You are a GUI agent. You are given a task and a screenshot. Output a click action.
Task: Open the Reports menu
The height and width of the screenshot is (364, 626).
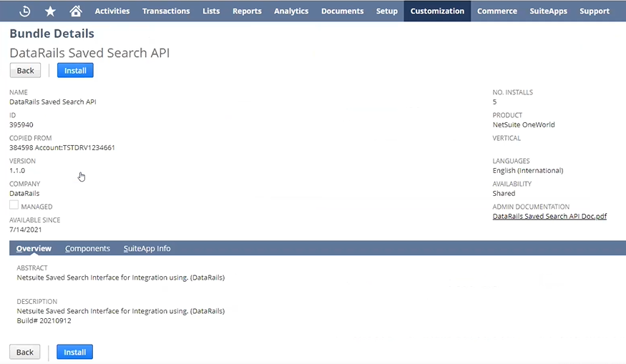[247, 11]
